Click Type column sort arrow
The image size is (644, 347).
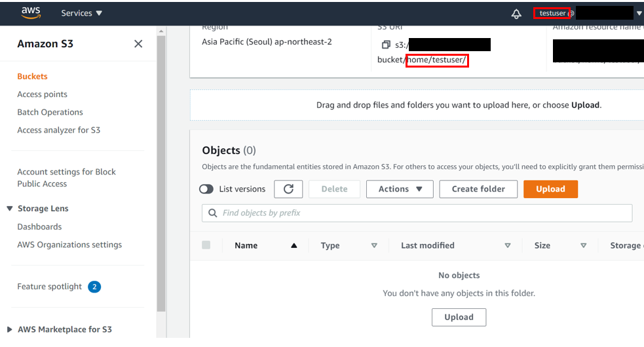point(374,245)
